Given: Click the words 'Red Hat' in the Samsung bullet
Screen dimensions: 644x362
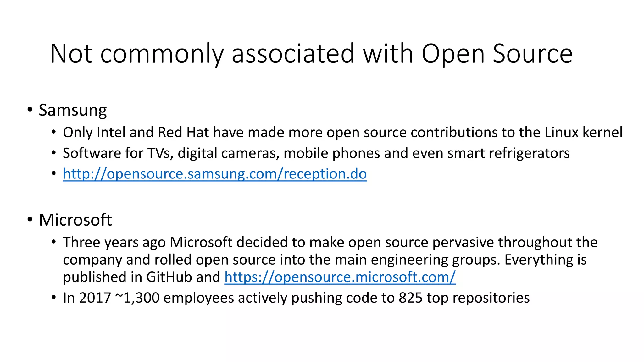Looking at the screenshot, I should [x=183, y=132].
